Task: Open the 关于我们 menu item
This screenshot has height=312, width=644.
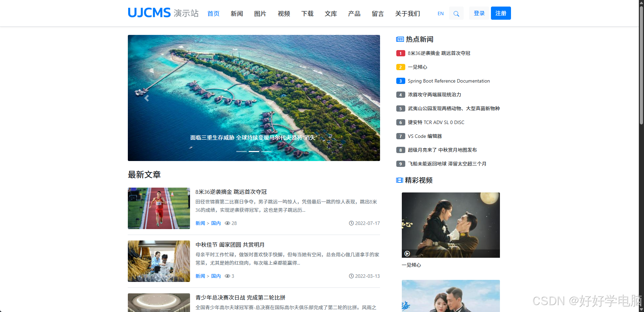Action: [408, 13]
